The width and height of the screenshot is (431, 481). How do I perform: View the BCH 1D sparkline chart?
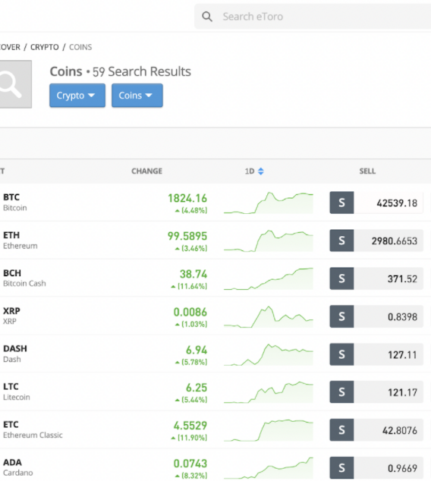tap(269, 278)
